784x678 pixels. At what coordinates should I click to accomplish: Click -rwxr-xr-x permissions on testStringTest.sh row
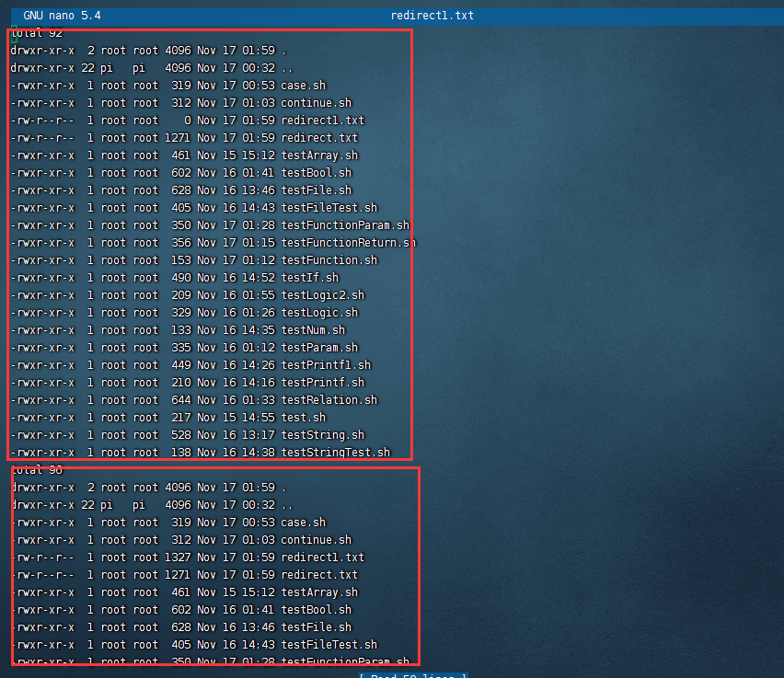click(42, 453)
